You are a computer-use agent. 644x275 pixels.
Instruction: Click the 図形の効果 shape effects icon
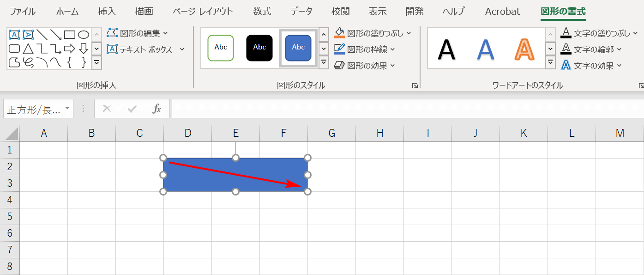point(340,65)
